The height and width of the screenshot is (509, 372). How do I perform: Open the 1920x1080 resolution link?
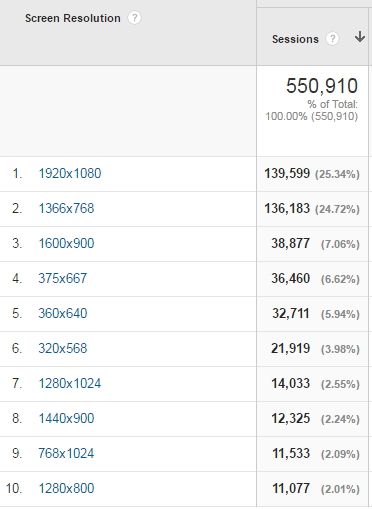[x=70, y=173]
